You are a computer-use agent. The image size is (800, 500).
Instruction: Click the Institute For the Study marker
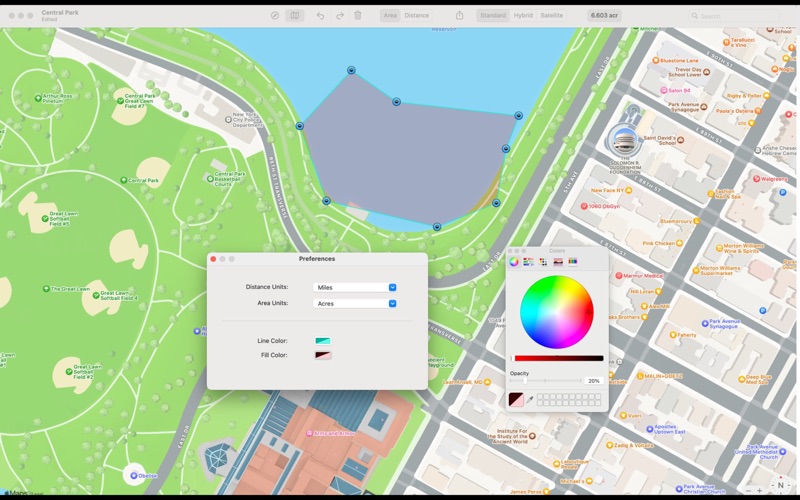tap(532, 436)
